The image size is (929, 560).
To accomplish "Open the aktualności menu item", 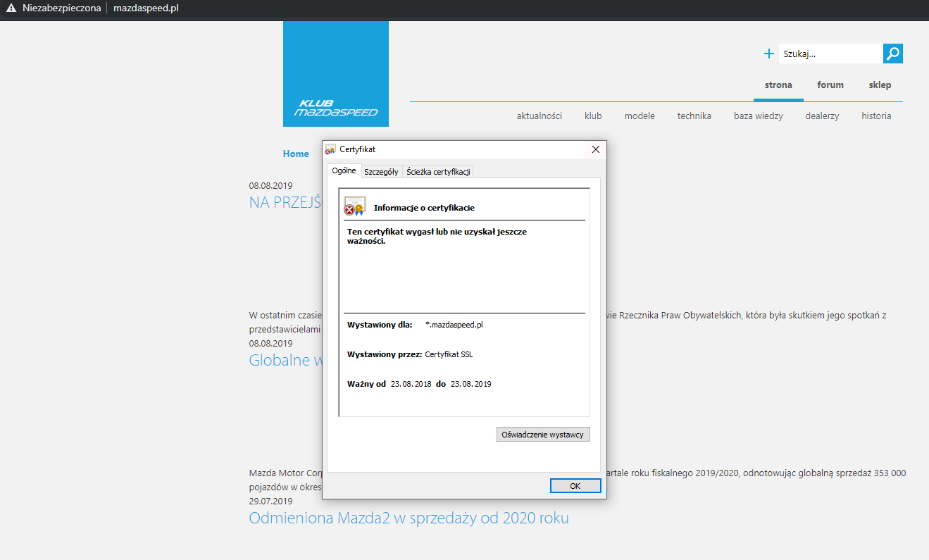I will pyautogui.click(x=539, y=116).
